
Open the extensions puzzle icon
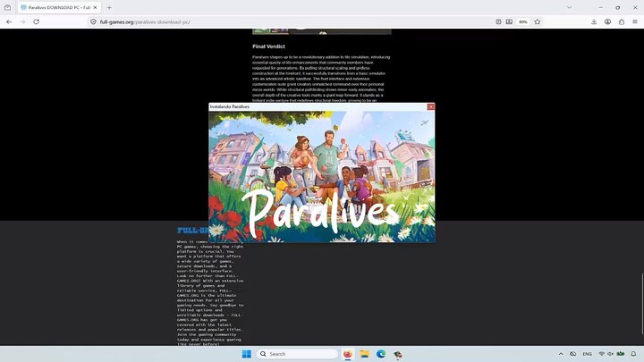point(622,21)
